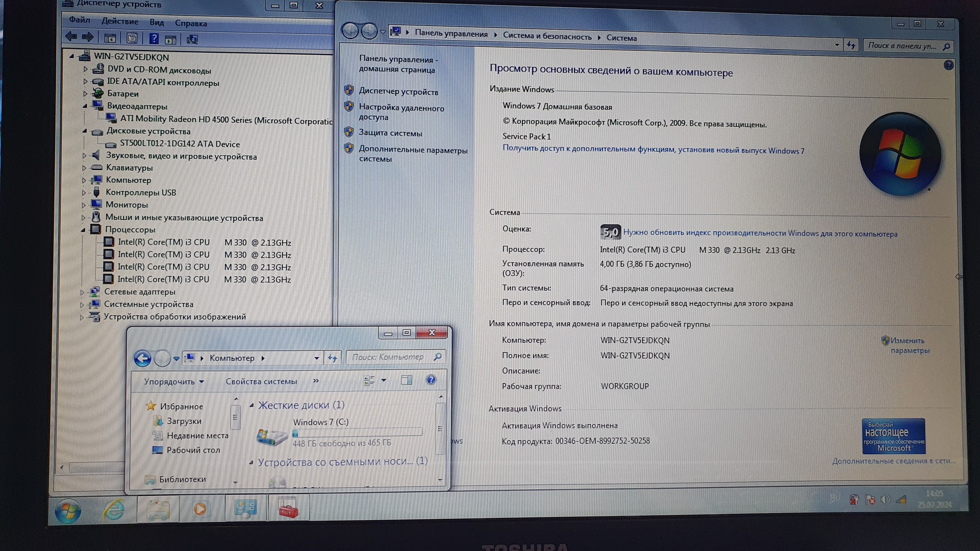This screenshot has height=551, width=980.
Task: Open the Действие menu
Action: tap(120, 22)
